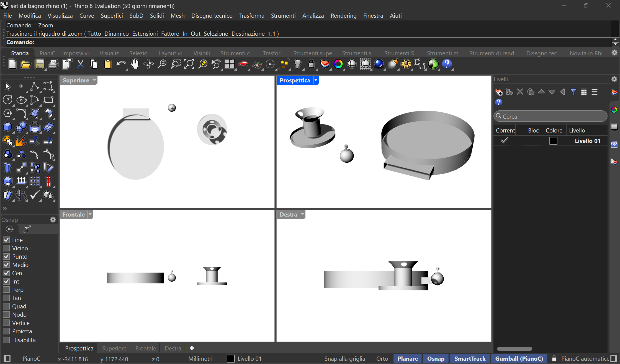Click the Zoom Extents icon
This screenshot has height=364, width=620.
click(x=189, y=64)
